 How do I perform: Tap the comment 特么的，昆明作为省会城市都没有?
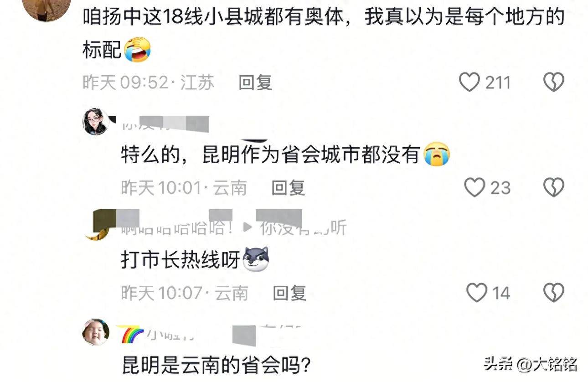pos(285,155)
